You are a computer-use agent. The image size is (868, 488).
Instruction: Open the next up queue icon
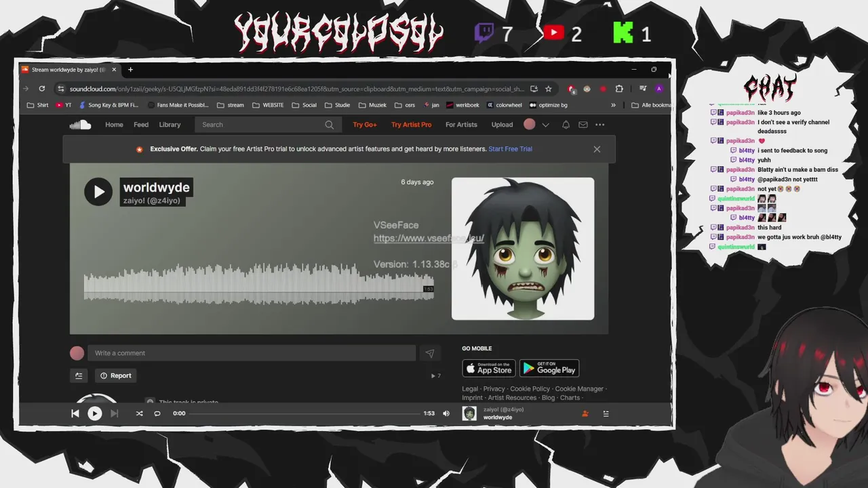click(x=606, y=413)
